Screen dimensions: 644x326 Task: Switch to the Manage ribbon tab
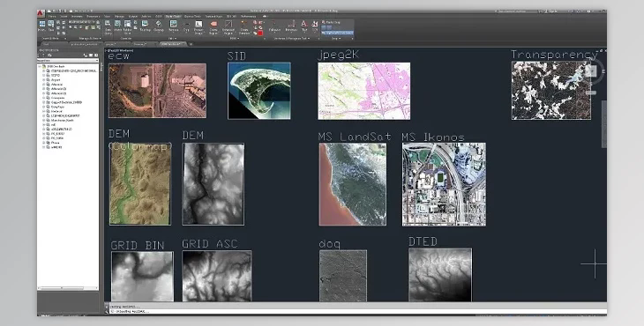click(x=119, y=17)
